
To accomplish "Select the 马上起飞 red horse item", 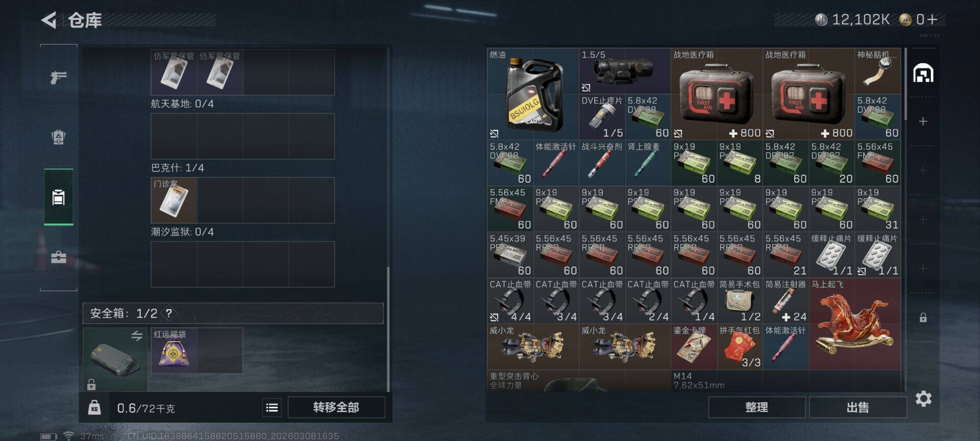I will (x=854, y=324).
